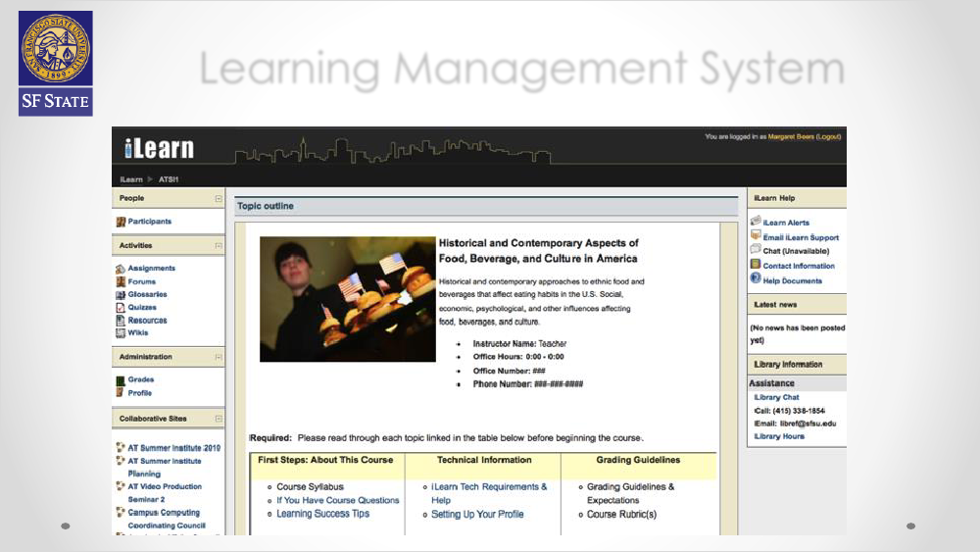Open the iLearn Alerts link
This screenshot has height=552, width=980.
point(786,223)
